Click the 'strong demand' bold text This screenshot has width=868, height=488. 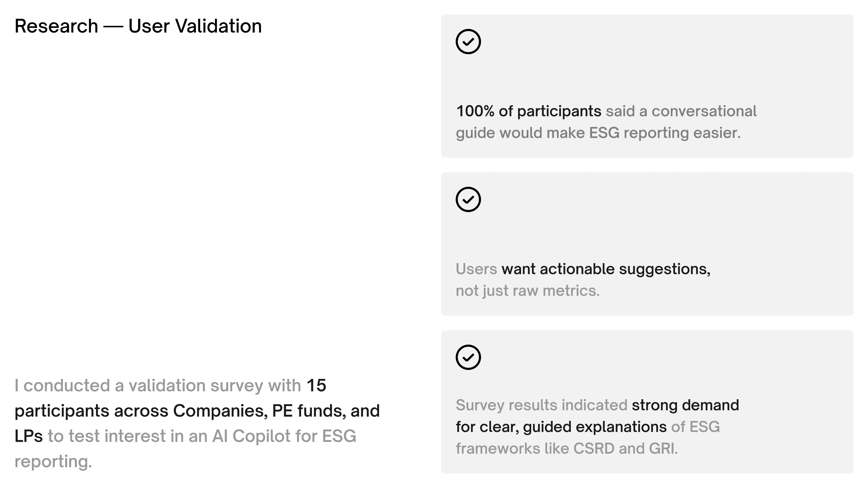685,405
